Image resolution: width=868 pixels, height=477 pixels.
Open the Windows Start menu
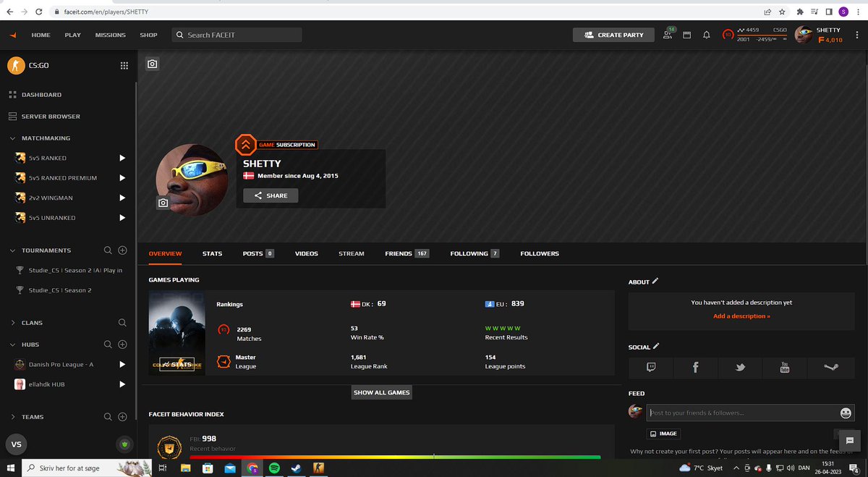click(10, 468)
